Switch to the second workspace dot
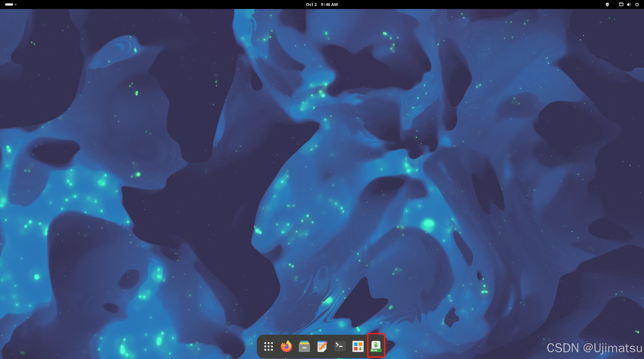The width and height of the screenshot is (644, 359). point(16,4)
